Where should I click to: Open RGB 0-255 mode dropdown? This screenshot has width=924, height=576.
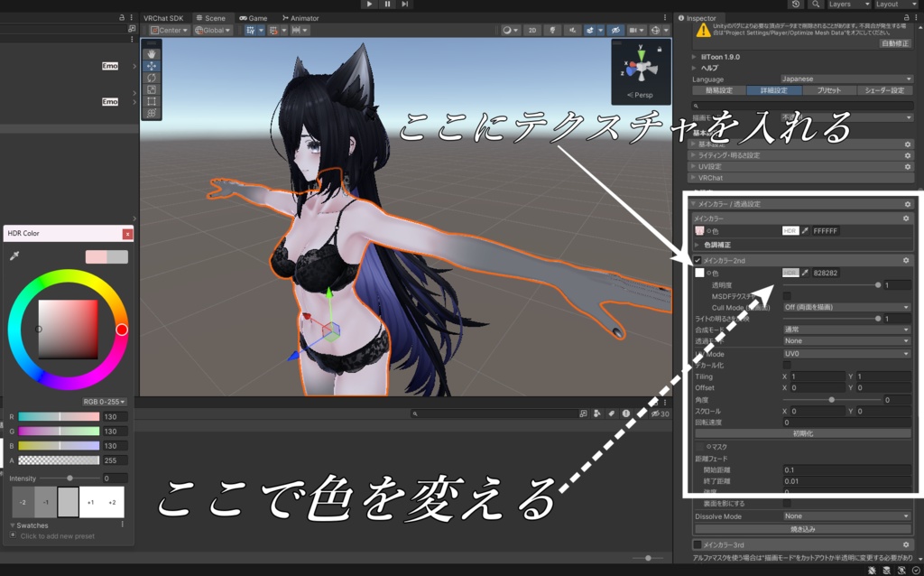pos(105,402)
